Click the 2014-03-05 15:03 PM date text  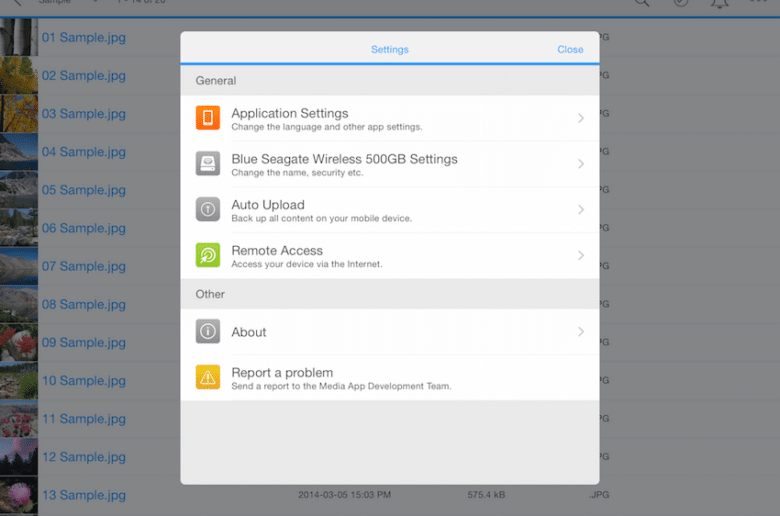pyautogui.click(x=344, y=495)
